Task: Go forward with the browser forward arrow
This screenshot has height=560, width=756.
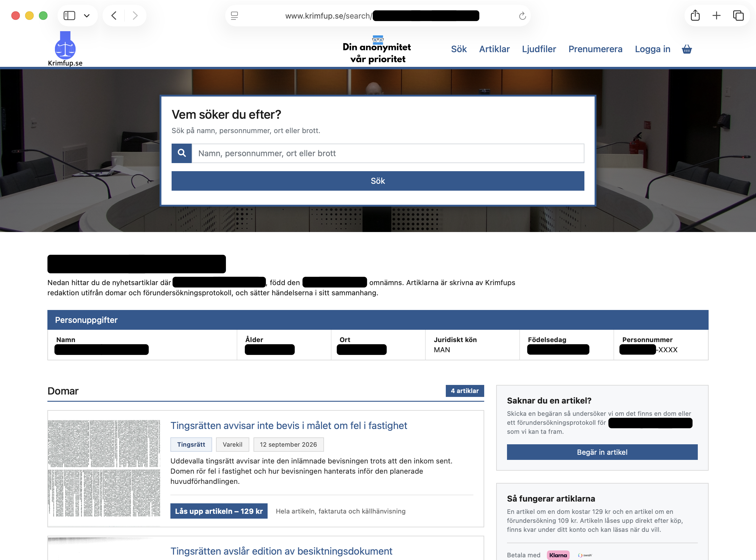Action: 135,16
